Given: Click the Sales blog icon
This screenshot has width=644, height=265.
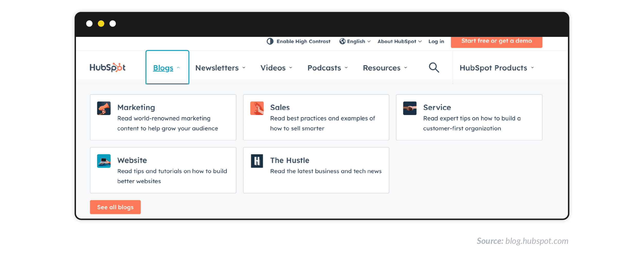Looking at the screenshot, I should tap(257, 108).
